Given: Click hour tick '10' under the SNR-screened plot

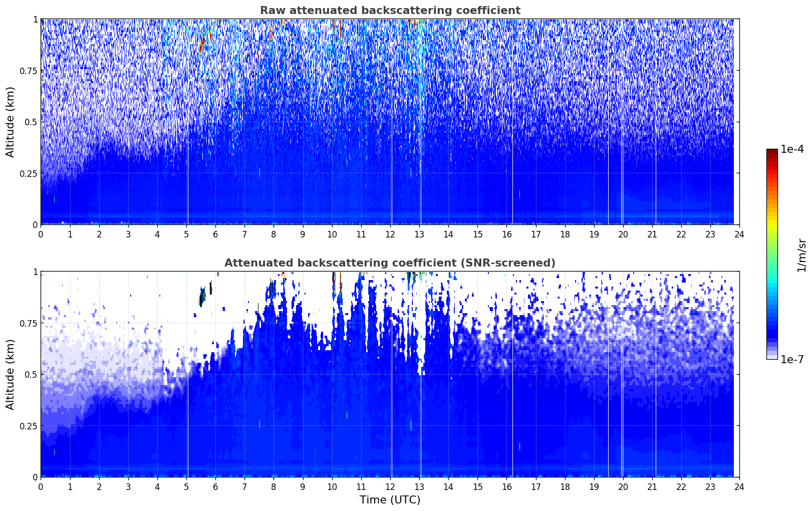Looking at the screenshot, I should tap(332, 486).
